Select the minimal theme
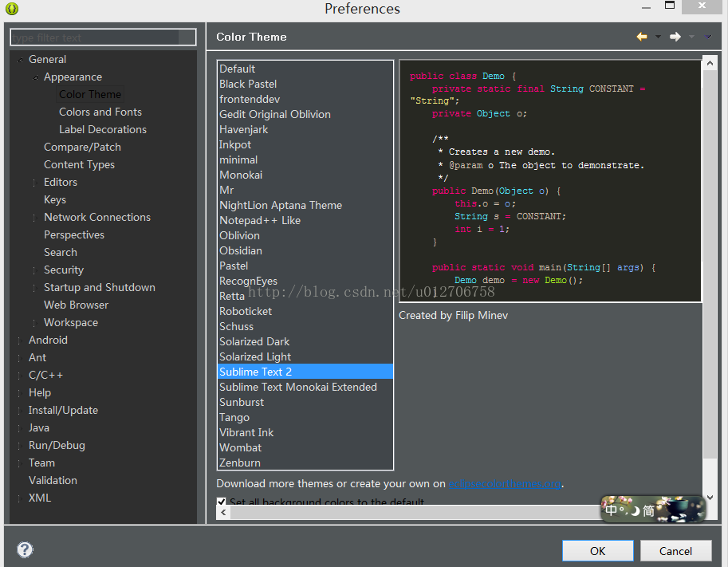This screenshot has width=728, height=567. (305, 159)
